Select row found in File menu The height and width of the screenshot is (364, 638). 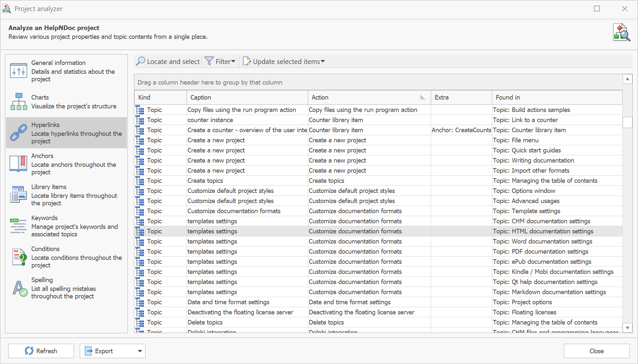[378, 140]
